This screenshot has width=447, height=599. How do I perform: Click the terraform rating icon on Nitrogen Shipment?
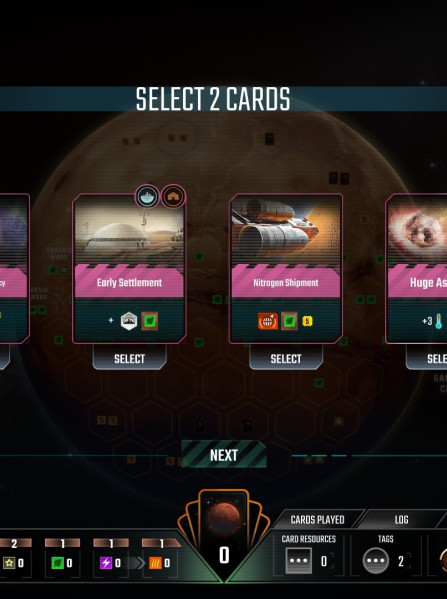[267, 321]
